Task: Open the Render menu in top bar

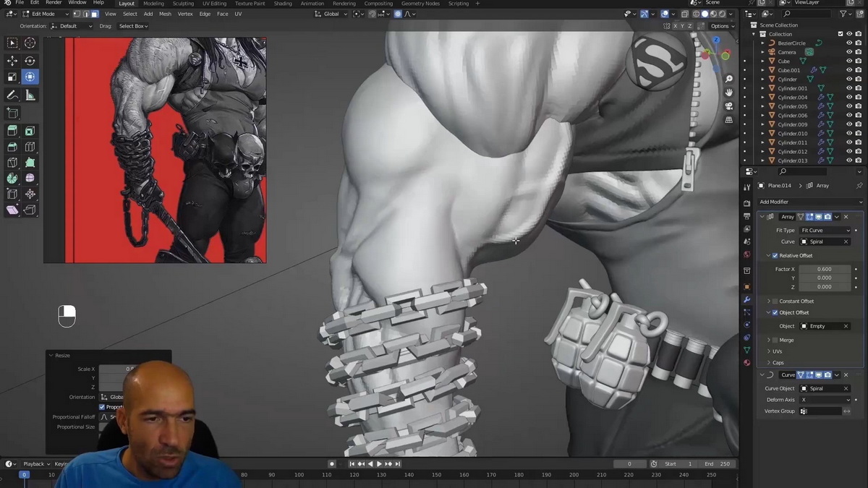Action: click(x=54, y=3)
